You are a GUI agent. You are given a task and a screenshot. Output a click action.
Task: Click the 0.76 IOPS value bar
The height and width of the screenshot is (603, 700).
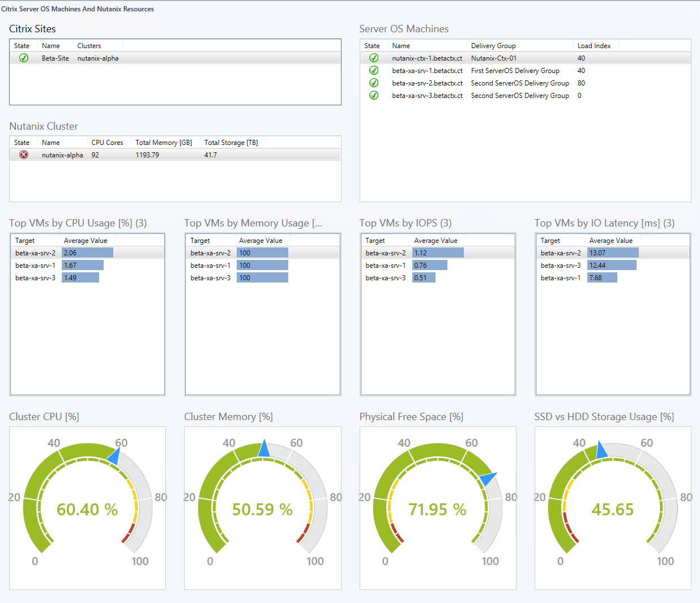pyautogui.click(x=430, y=265)
